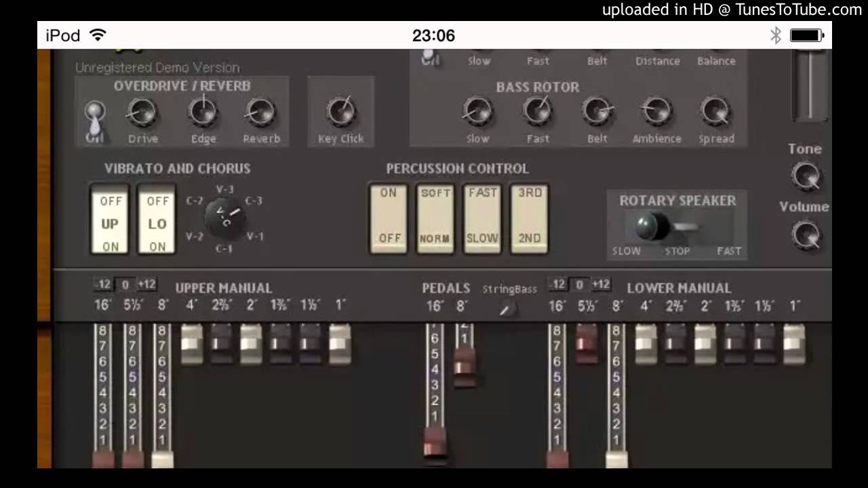Adjust the Reverb knob
The width and height of the screenshot is (868, 488).
click(x=260, y=113)
